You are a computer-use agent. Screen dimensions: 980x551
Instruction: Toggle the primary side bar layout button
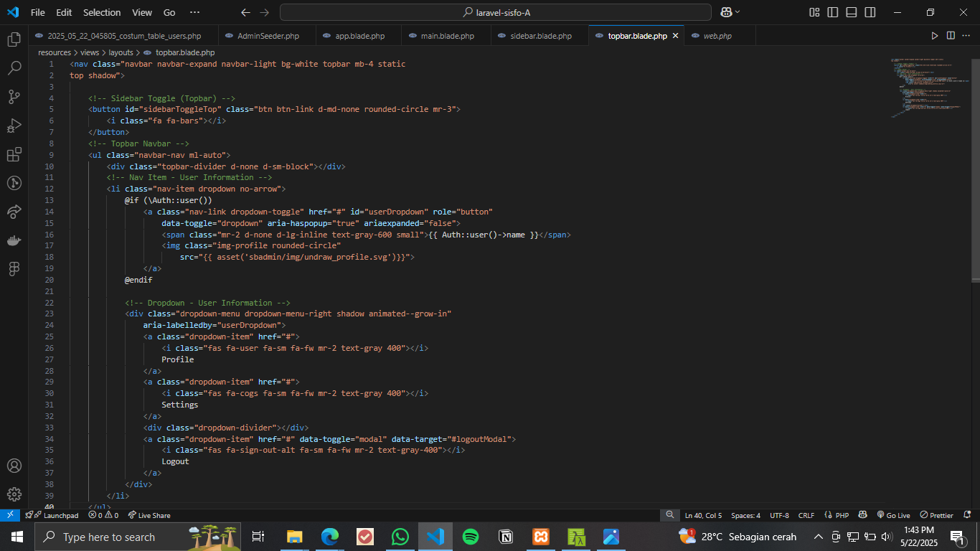[x=832, y=12]
